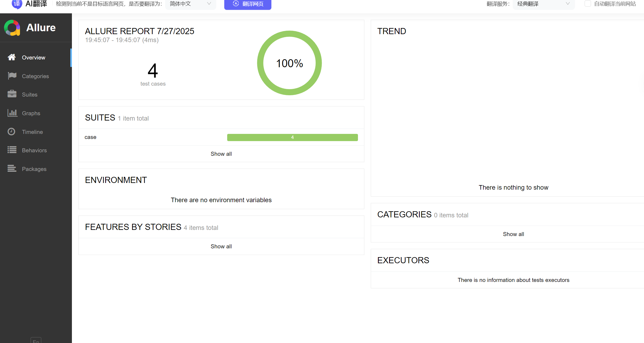
Task: Click the '4 test cases' counter
Action: coord(153,75)
